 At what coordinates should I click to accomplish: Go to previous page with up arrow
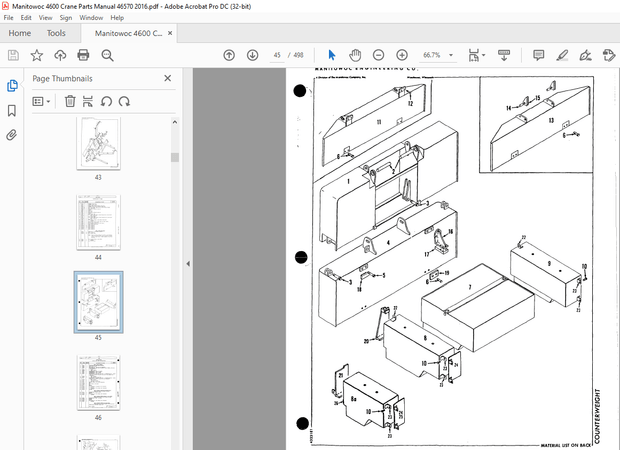click(x=228, y=55)
